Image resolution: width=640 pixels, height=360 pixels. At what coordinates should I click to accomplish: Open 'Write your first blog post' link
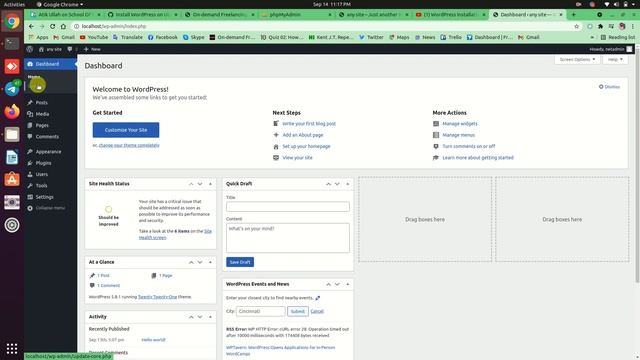309,124
